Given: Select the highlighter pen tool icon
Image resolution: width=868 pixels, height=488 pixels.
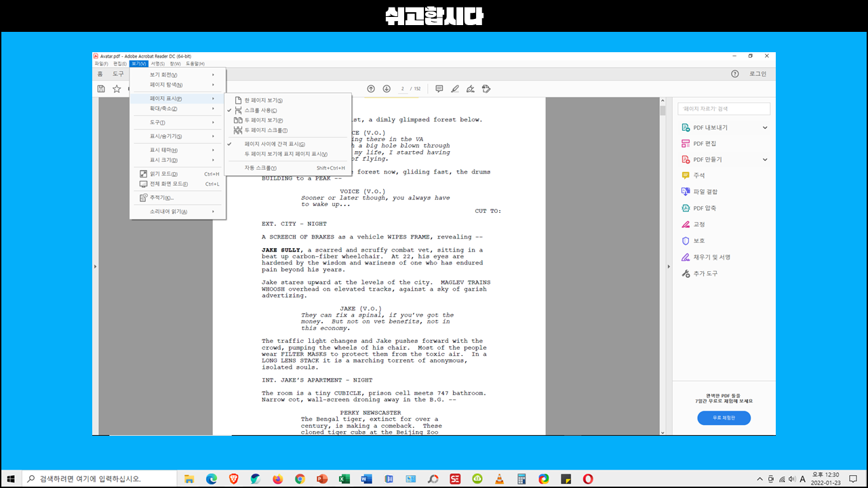Looking at the screenshot, I should click(455, 89).
